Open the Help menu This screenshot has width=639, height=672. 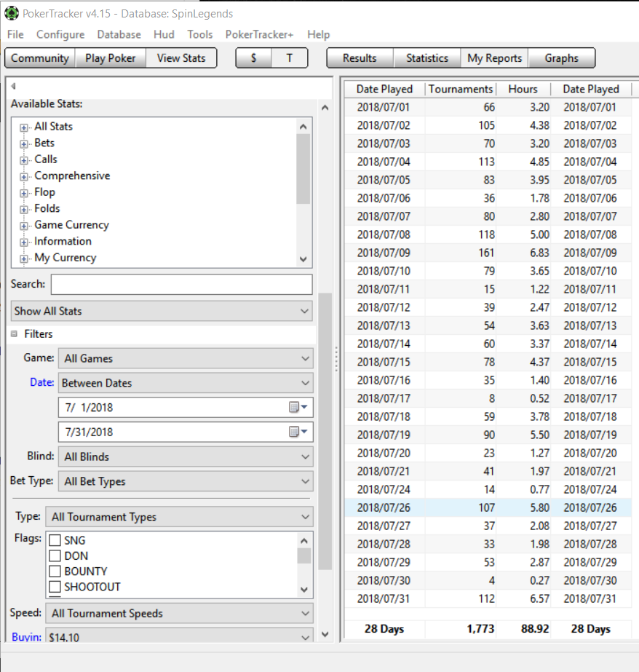coord(319,34)
